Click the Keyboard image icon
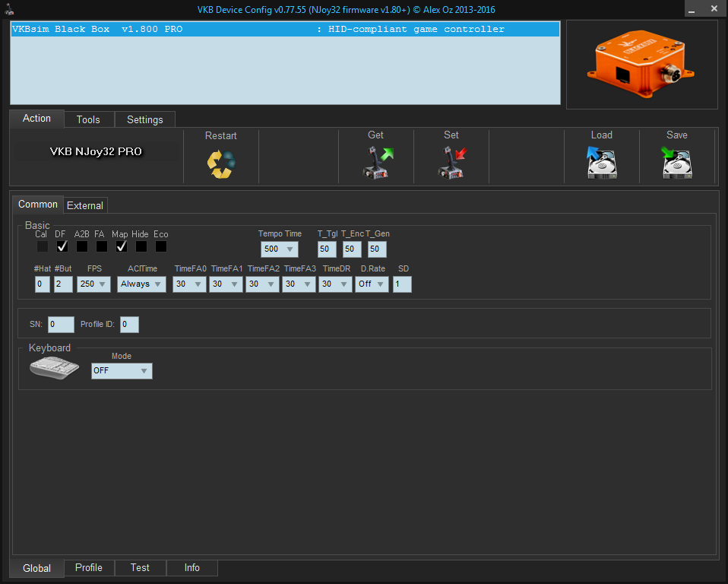Image resolution: width=728 pixels, height=584 pixels. 54,367
